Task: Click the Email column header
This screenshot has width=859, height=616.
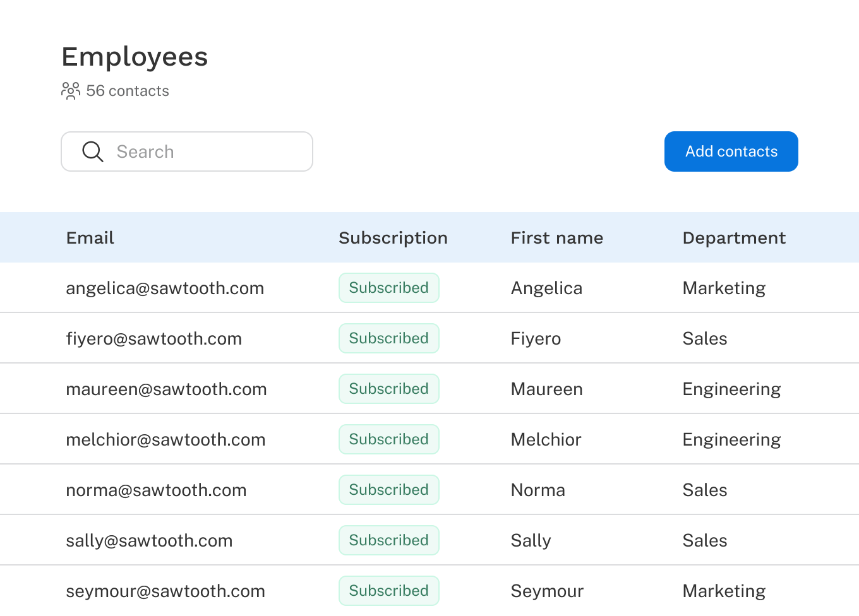Action: click(90, 238)
